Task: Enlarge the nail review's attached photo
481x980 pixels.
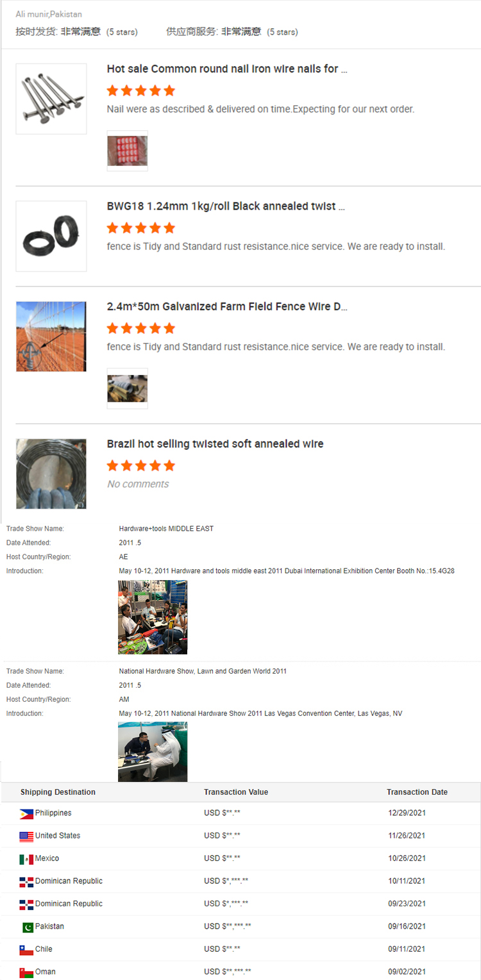Action: pyautogui.click(x=127, y=151)
